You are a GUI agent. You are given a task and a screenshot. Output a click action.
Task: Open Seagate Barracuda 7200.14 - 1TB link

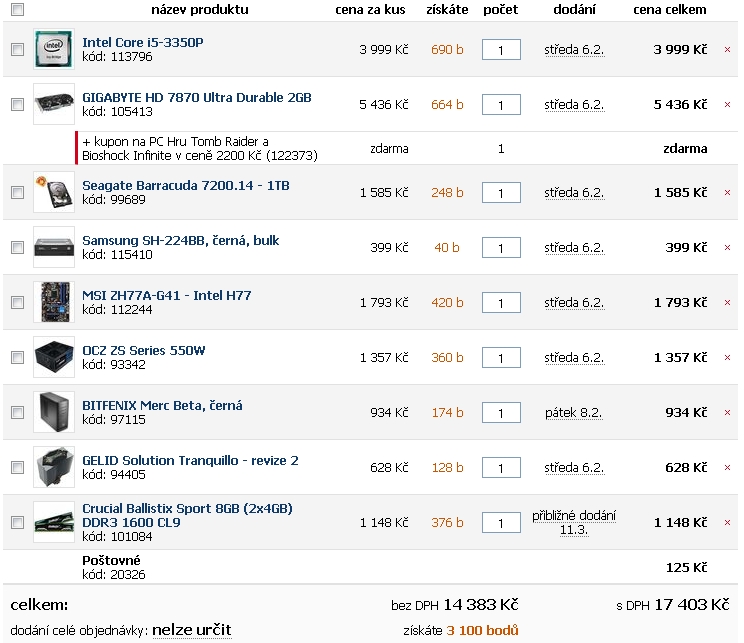click(x=186, y=186)
